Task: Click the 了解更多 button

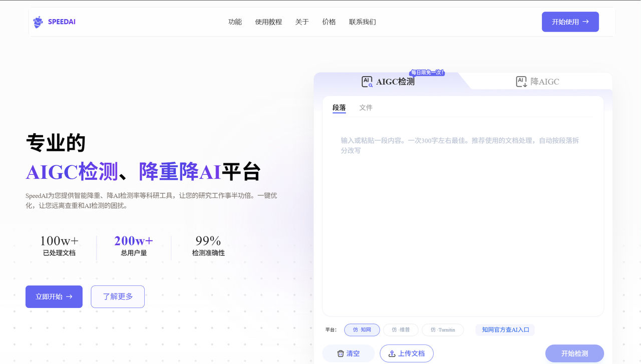Action: (118, 297)
